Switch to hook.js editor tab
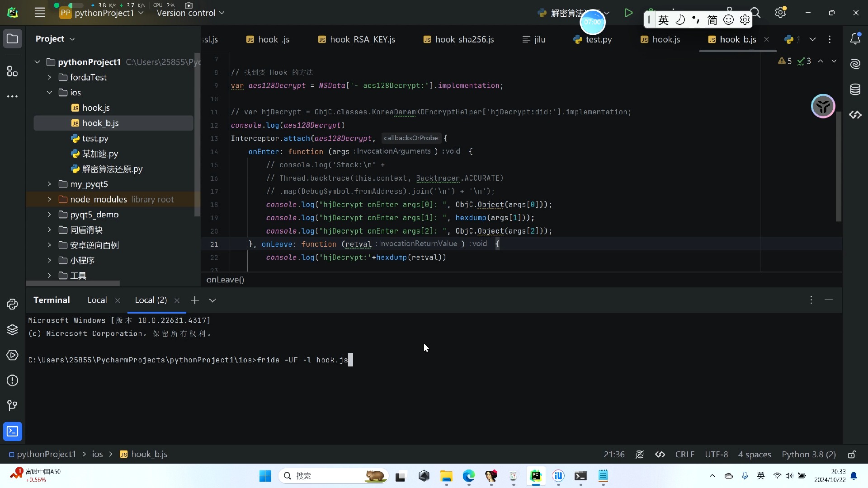868x488 pixels. click(x=660, y=39)
